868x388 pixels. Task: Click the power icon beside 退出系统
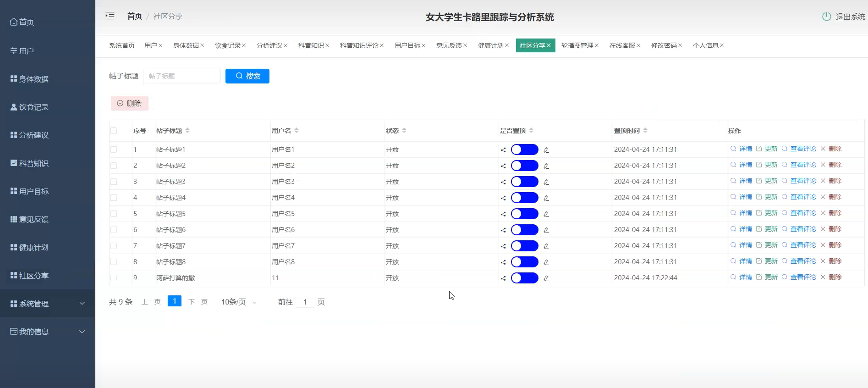[x=826, y=17]
